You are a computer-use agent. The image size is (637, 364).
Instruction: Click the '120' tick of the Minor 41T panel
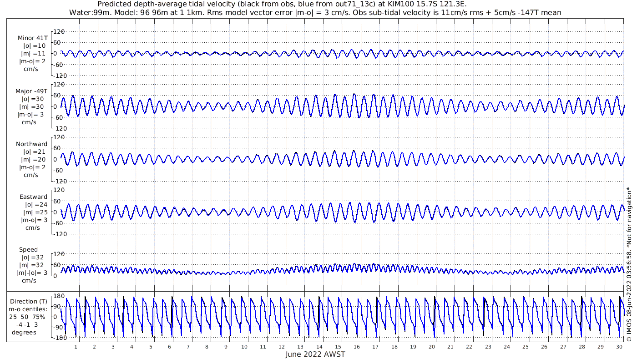click(x=60, y=31)
